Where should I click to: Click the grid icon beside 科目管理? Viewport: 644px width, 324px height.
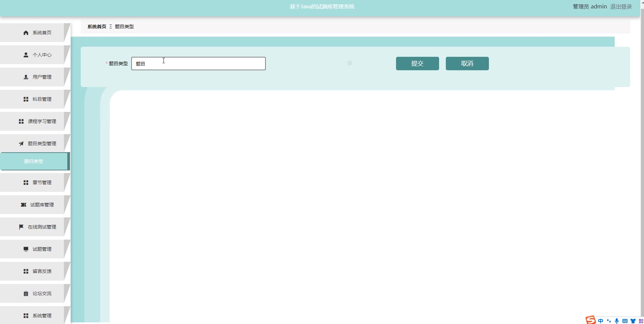[x=26, y=99]
